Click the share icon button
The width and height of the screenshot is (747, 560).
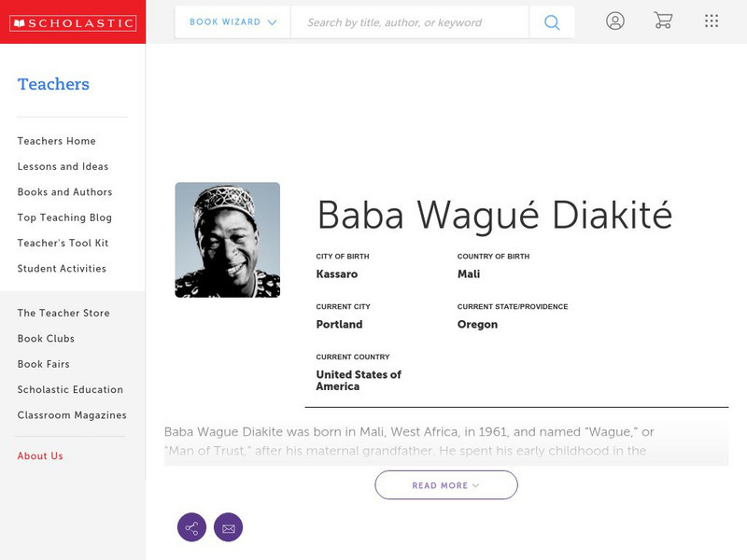[x=191, y=527]
